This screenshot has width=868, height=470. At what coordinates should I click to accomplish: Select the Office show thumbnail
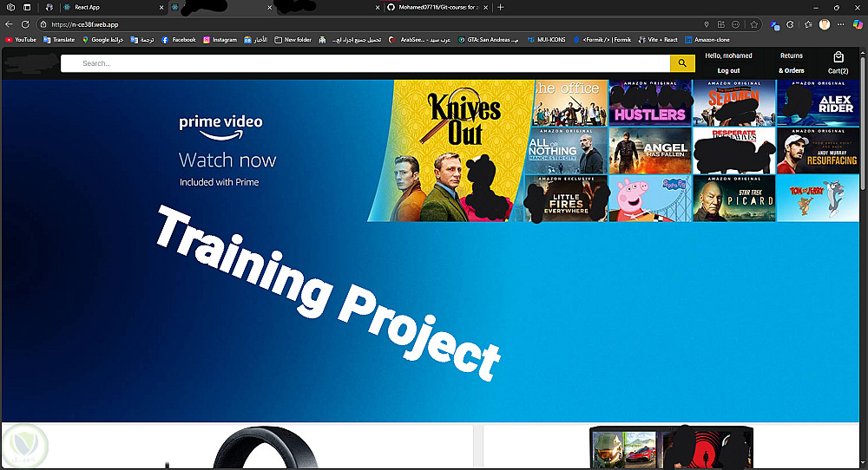[569, 103]
